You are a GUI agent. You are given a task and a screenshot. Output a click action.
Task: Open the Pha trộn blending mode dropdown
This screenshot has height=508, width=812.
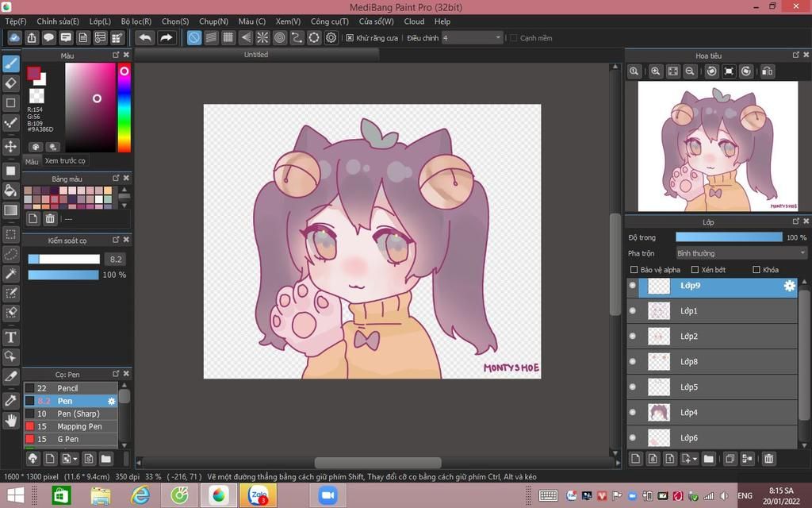pos(741,253)
